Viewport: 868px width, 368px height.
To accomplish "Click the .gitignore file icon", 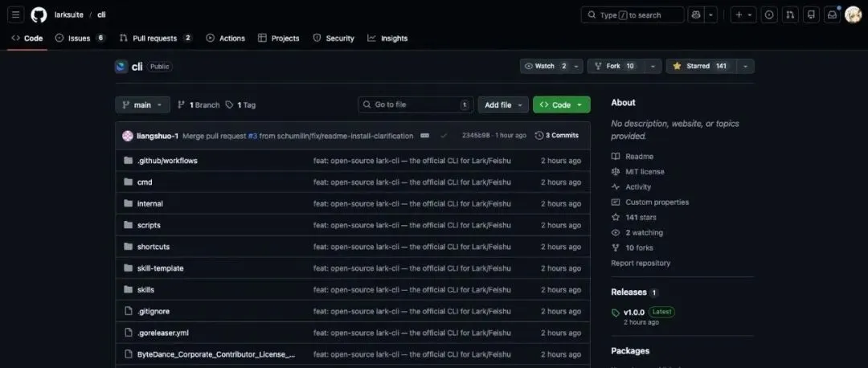I will pos(128,312).
